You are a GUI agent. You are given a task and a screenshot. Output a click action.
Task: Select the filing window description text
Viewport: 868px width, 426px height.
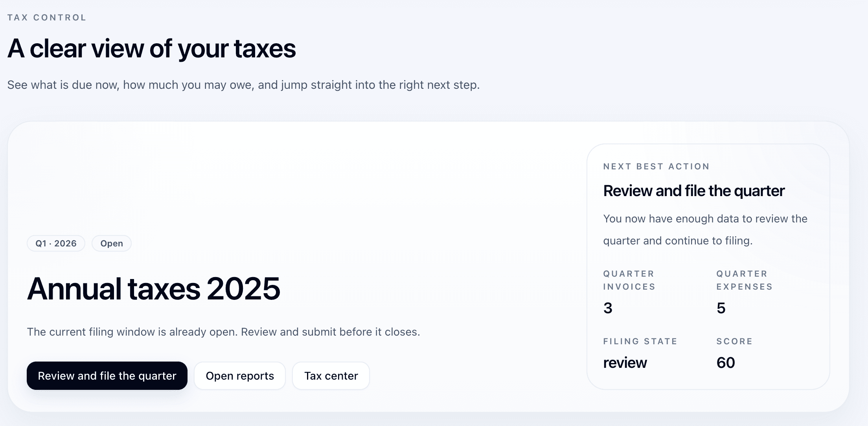tap(223, 331)
